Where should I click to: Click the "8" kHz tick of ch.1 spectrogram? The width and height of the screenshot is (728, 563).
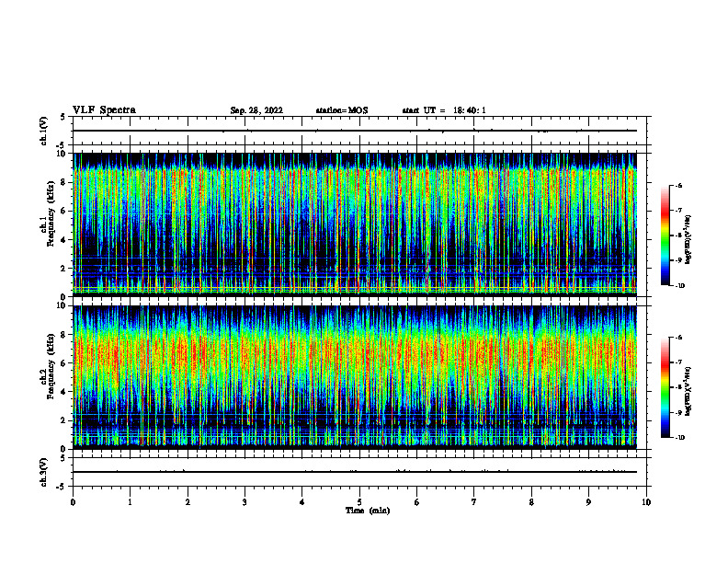[64, 182]
